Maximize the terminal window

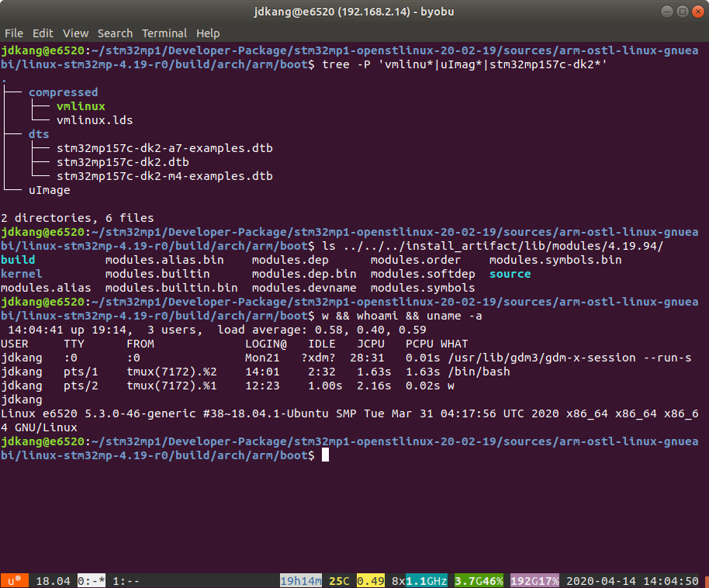point(683,12)
